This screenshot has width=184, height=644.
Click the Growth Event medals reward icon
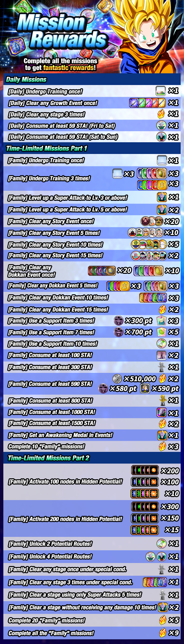[x=148, y=103]
